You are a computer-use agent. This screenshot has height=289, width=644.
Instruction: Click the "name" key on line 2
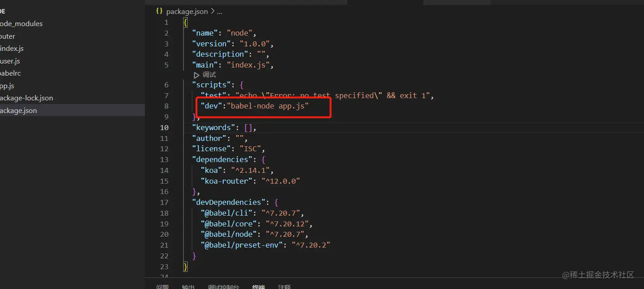coord(205,33)
